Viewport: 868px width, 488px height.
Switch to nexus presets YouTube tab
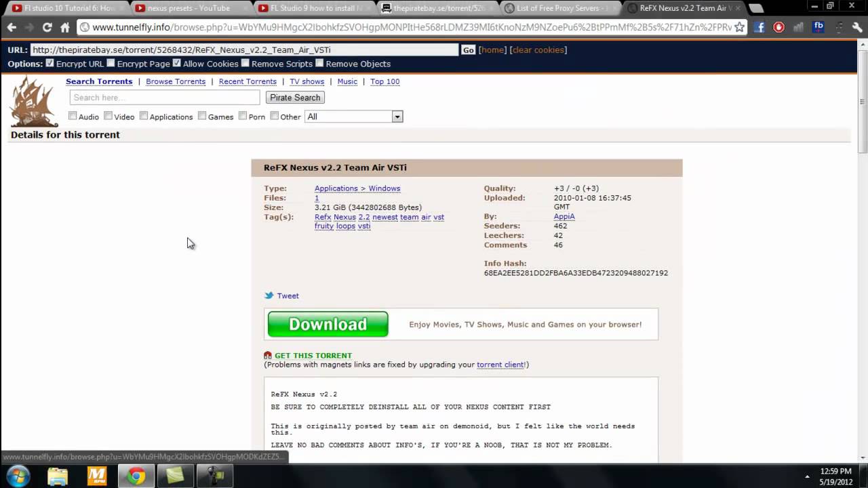(190, 8)
